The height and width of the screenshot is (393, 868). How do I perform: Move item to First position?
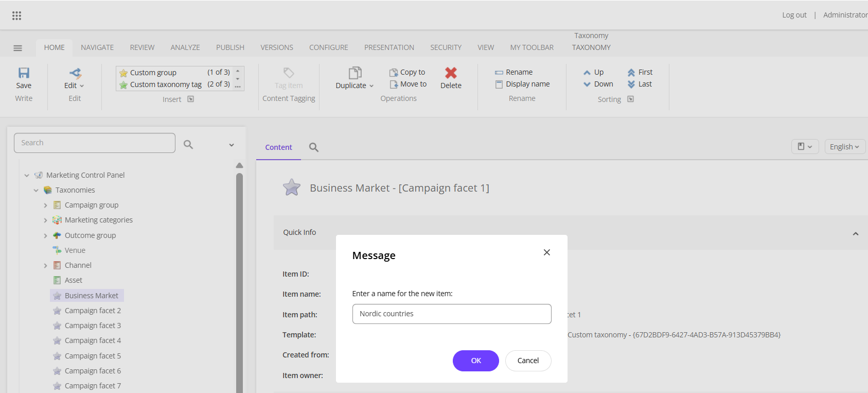click(640, 72)
